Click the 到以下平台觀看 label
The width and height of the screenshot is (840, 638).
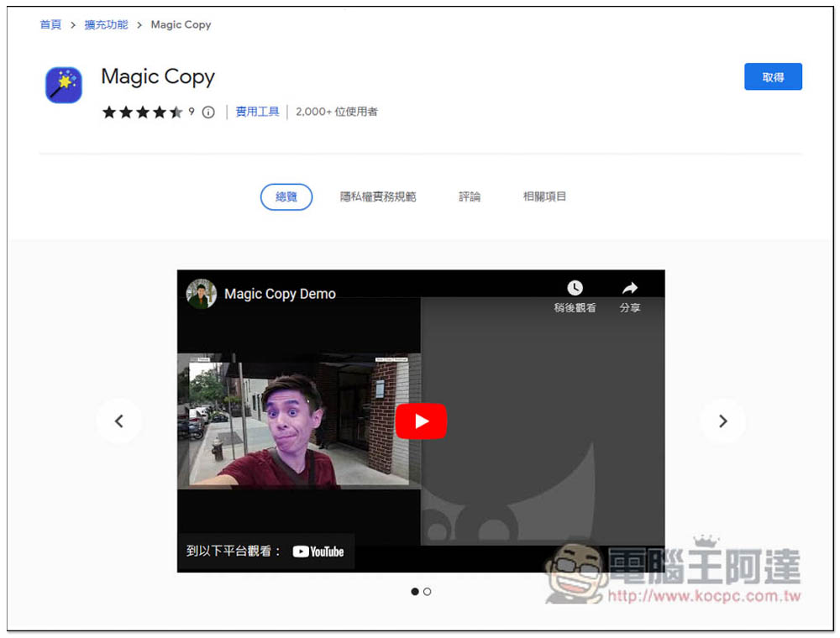[x=233, y=551]
